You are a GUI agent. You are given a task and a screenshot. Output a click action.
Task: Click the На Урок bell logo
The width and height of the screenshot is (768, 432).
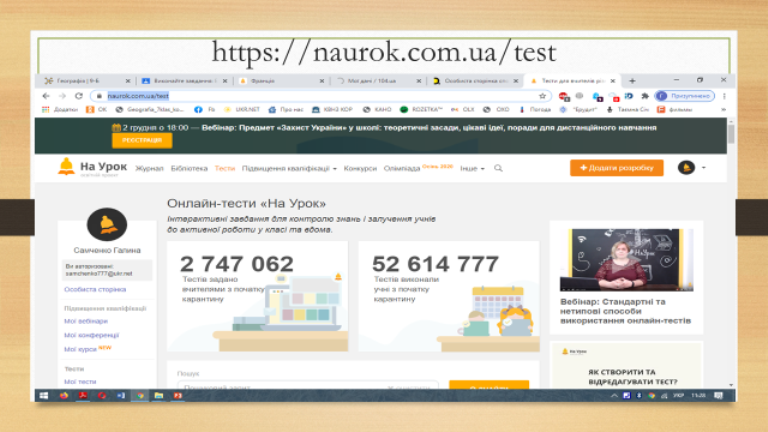[66, 167]
